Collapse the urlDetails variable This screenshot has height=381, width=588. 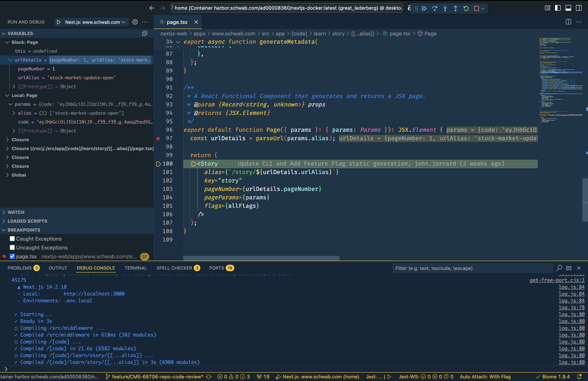[x=10, y=60]
